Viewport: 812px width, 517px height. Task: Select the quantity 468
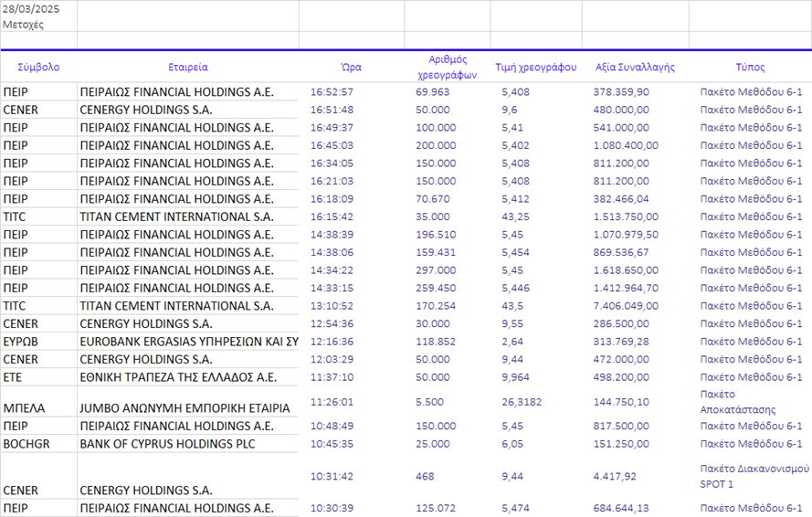point(425,477)
